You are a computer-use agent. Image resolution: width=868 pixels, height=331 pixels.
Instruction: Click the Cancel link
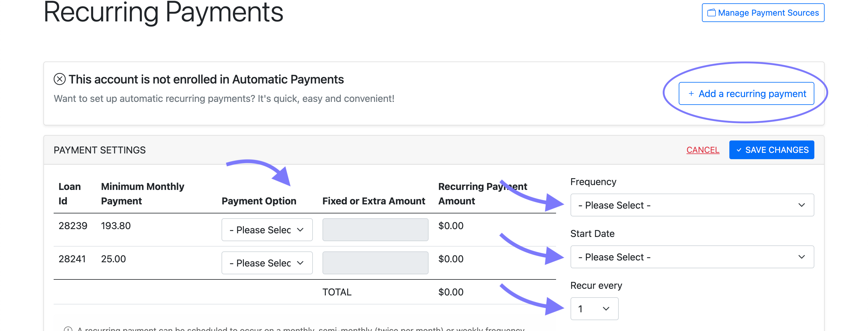pyautogui.click(x=703, y=150)
